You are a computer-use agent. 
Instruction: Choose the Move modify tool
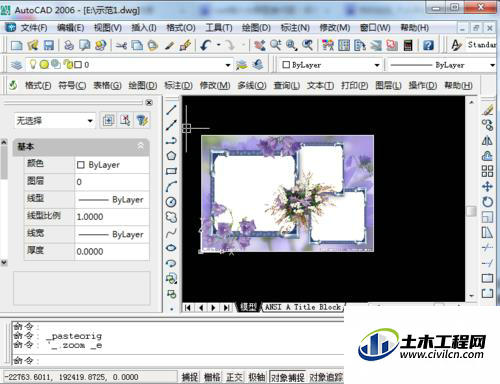tap(487, 186)
